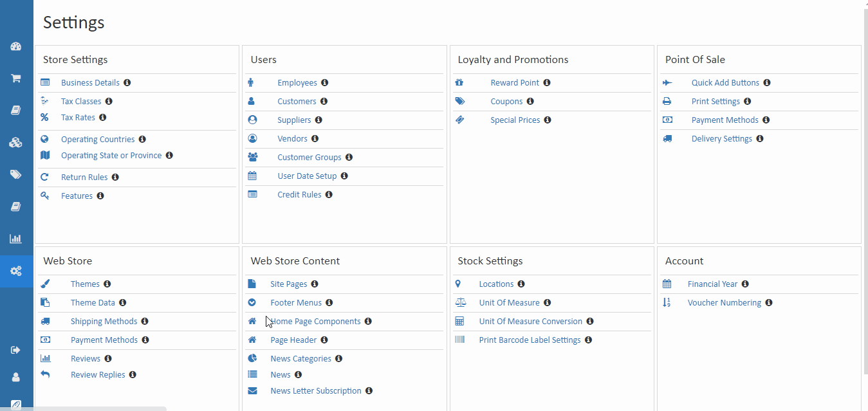868x411 pixels.
Task: Click info icon beside Customer Groups
Action: click(x=349, y=158)
